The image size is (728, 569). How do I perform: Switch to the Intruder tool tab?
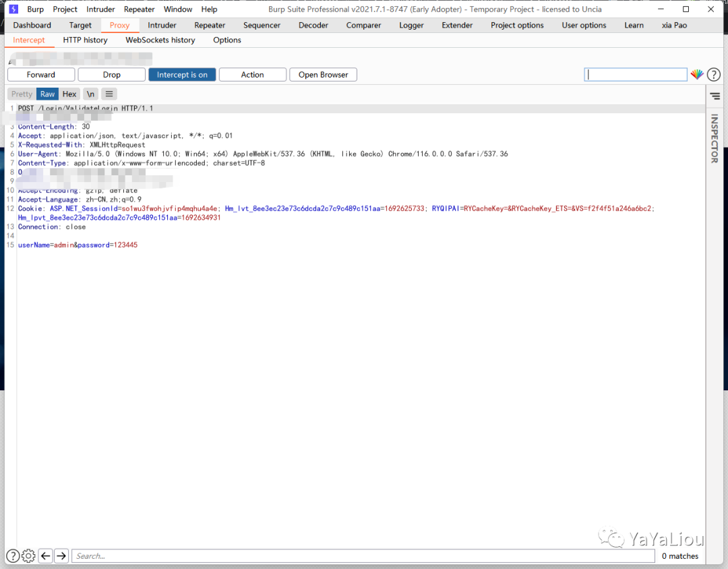point(162,25)
